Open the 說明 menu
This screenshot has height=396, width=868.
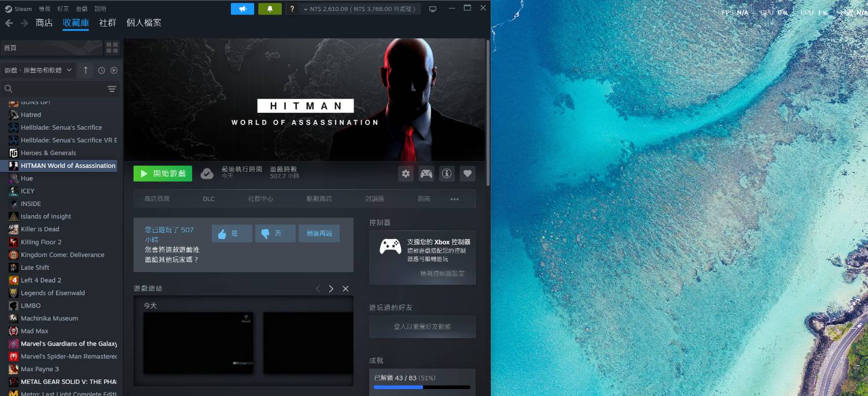click(100, 9)
